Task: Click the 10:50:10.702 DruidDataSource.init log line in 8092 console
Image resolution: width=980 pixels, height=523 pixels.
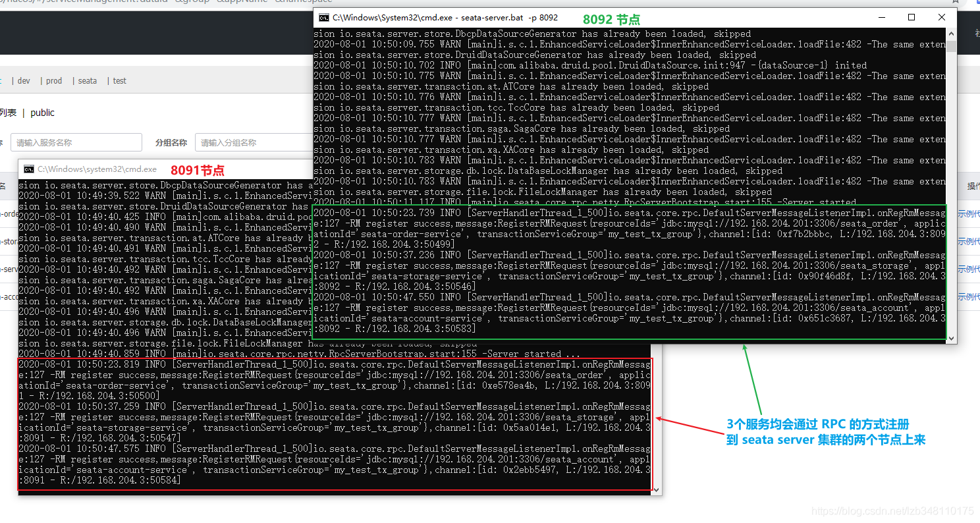Action: point(590,65)
